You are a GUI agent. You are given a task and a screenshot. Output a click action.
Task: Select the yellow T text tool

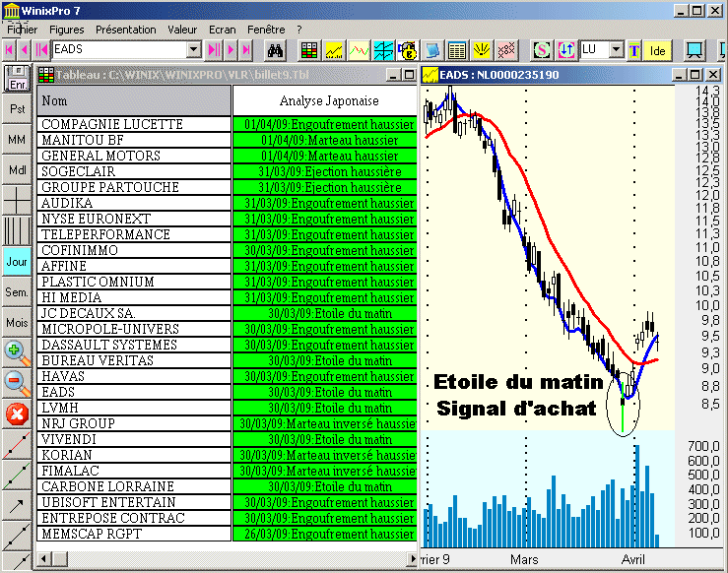pos(634,50)
